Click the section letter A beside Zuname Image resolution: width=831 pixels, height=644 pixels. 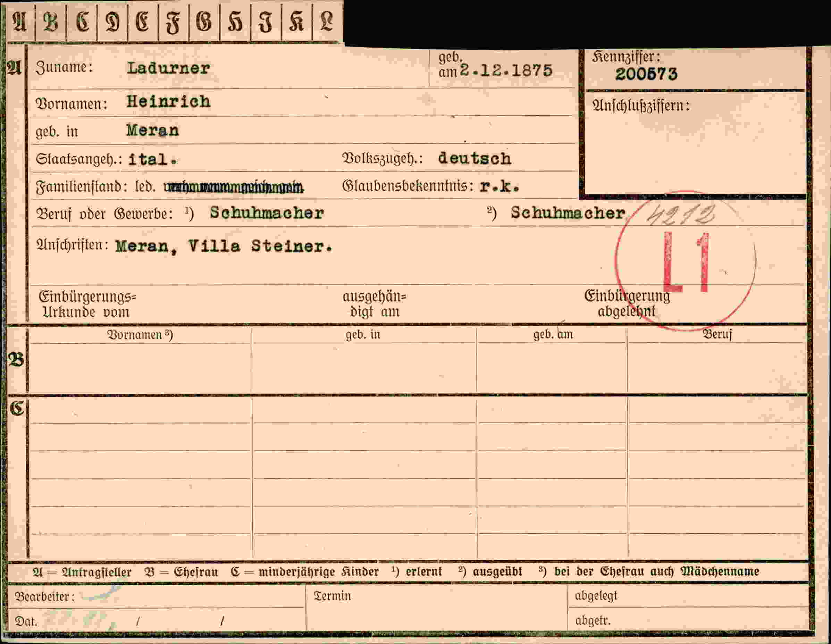click(x=14, y=68)
